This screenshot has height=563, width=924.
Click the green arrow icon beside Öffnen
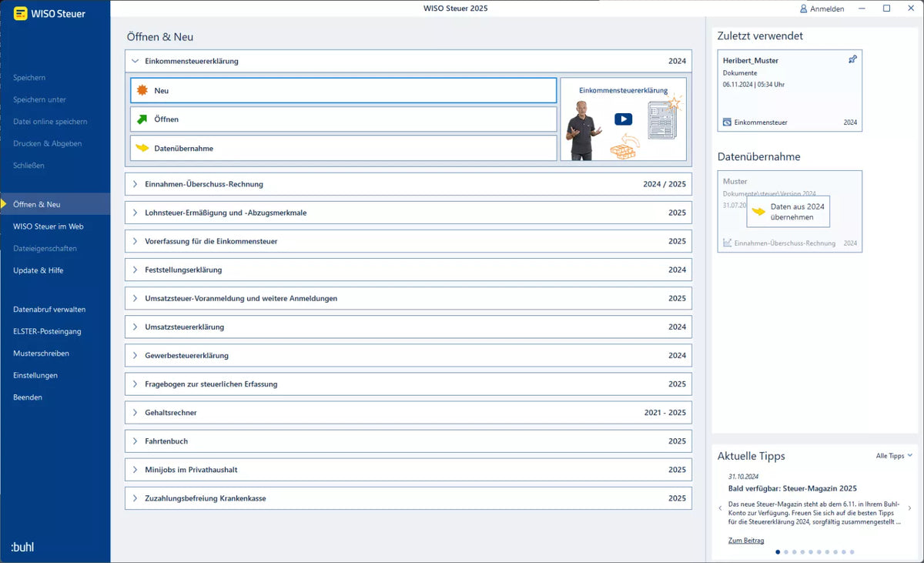click(x=142, y=119)
